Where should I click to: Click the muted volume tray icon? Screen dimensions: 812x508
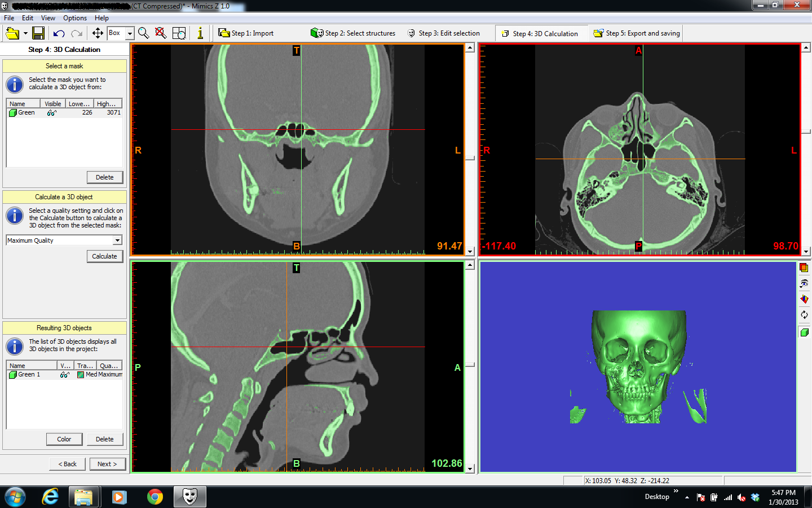[x=742, y=497]
